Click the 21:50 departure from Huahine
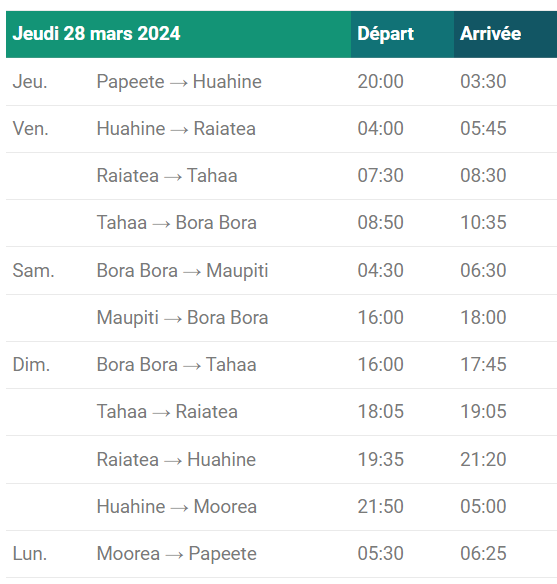The width and height of the screenshot is (557, 584). click(x=381, y=507)
